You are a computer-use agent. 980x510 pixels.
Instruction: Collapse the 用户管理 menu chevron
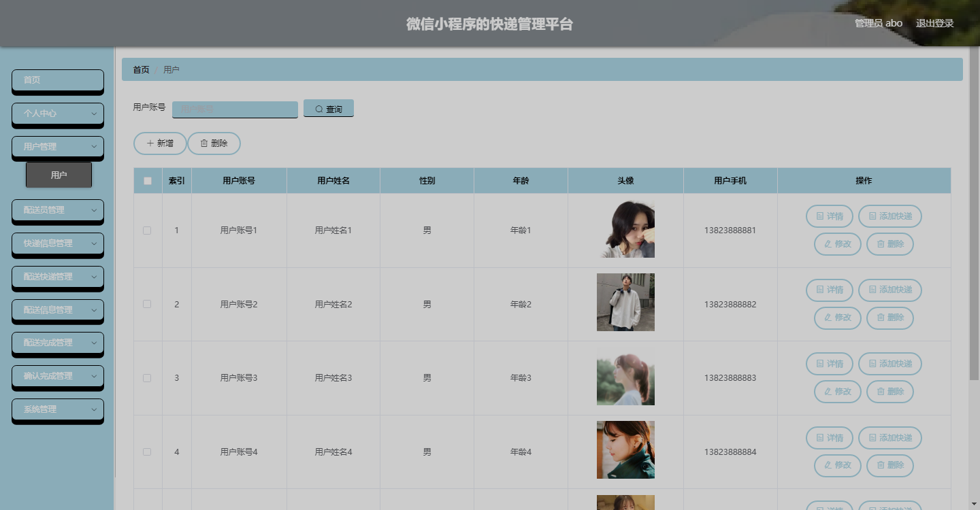[x=94, y=146]
